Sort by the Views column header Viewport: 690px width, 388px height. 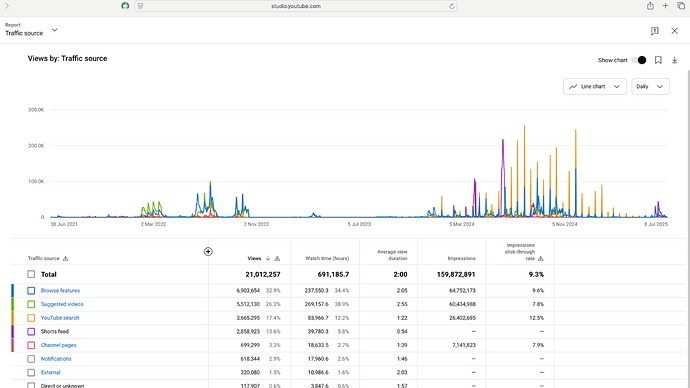coord(254,259)
